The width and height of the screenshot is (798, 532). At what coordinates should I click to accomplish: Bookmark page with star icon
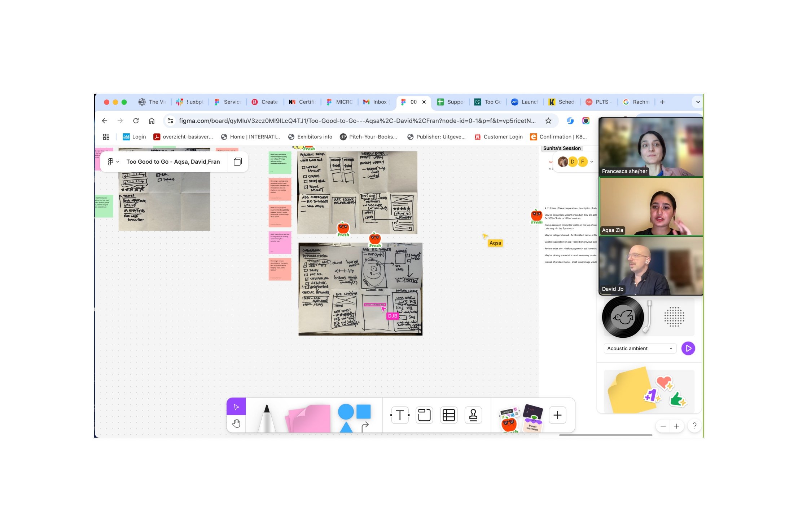click(548, 121)
